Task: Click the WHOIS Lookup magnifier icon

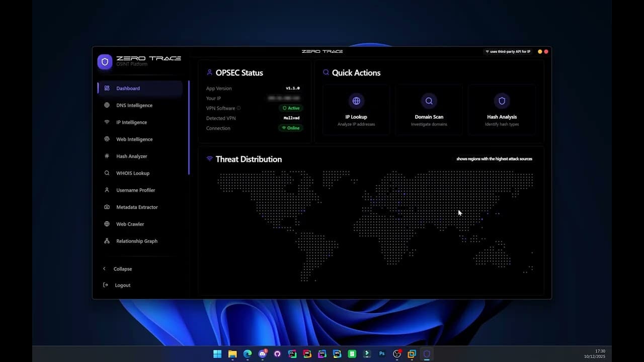Action: click(x=106, y=173)
